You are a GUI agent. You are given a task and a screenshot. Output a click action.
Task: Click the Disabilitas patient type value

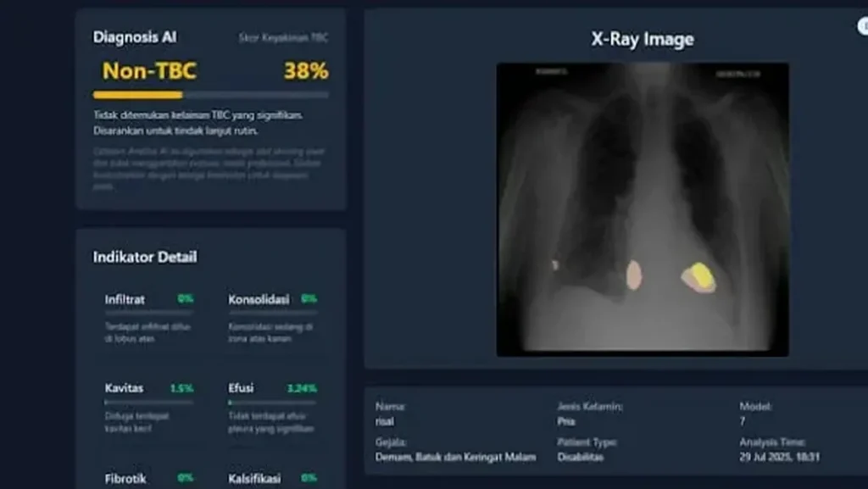tap(580, 457)
